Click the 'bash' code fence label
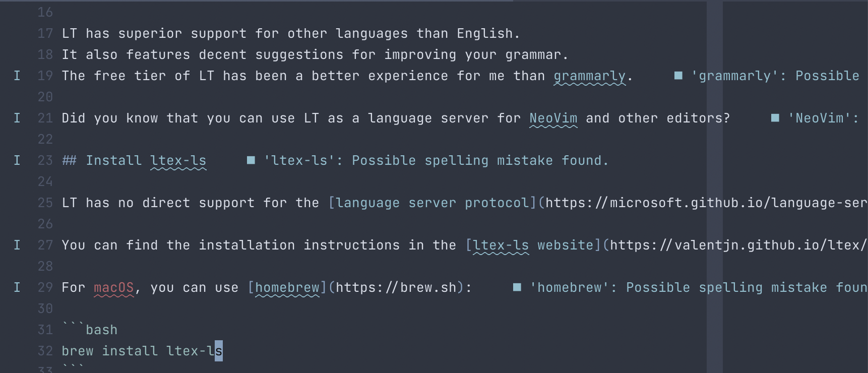The height and width of the screenshot is (373, 868). click(102, 330)
